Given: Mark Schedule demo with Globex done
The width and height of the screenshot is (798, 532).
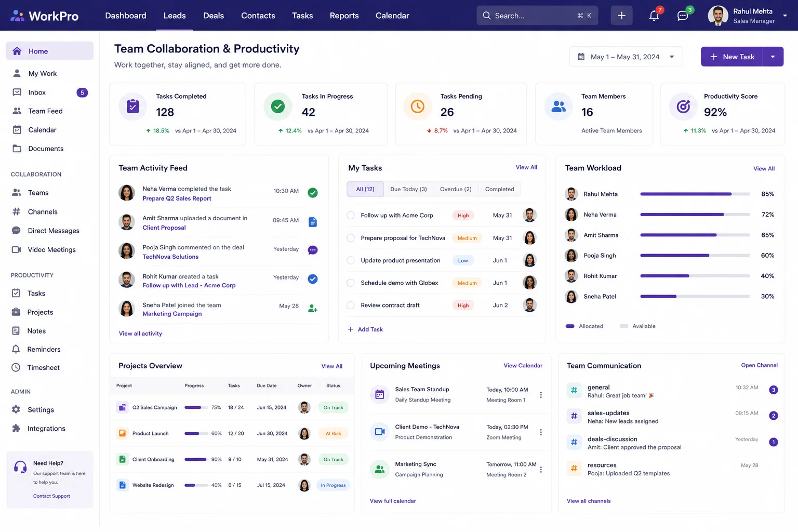Looking at the screenshot, I should coord(351,283).
